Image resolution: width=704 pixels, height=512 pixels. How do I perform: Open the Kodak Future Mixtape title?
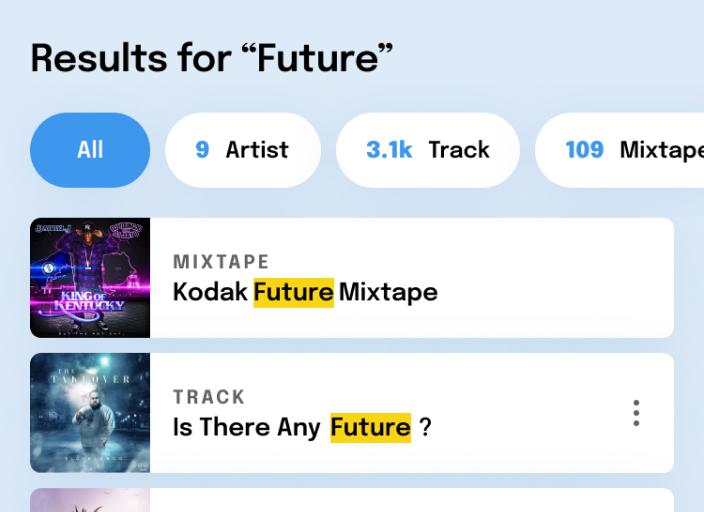305,292
